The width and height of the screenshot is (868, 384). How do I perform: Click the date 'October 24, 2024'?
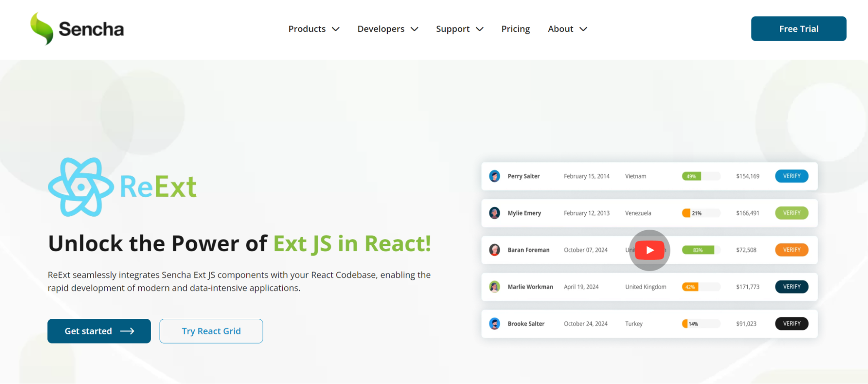586,324
